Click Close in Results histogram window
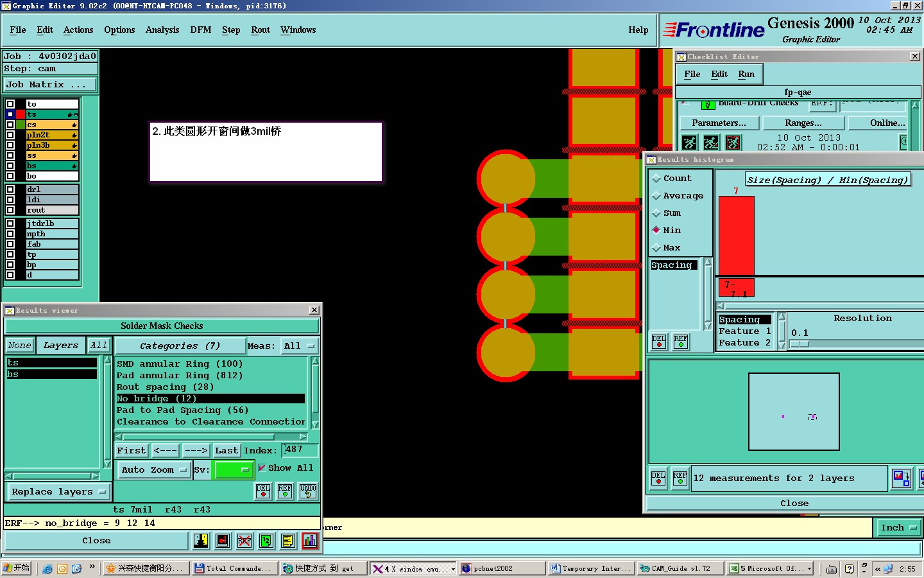 (x=794, y=504)
